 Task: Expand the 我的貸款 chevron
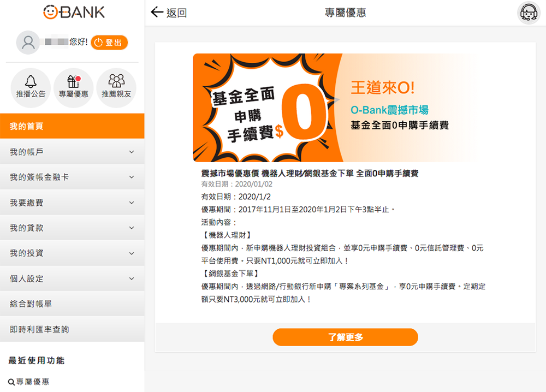[x=132, y=228]
